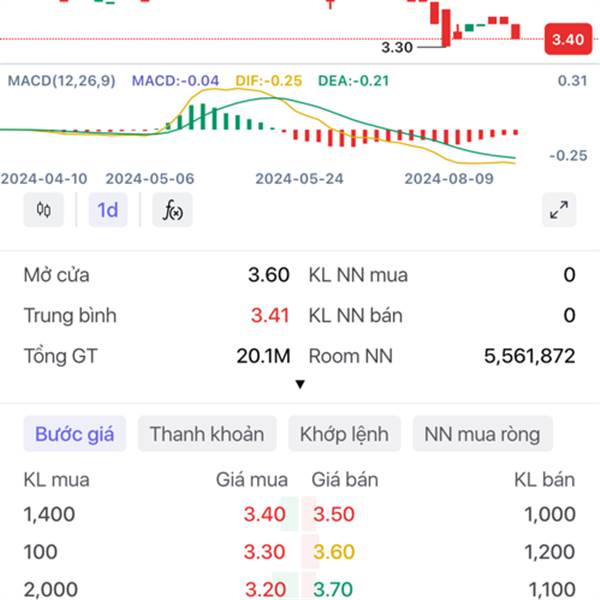
Task: Tap the KL bán quantity 1,000
Action: 550,514
